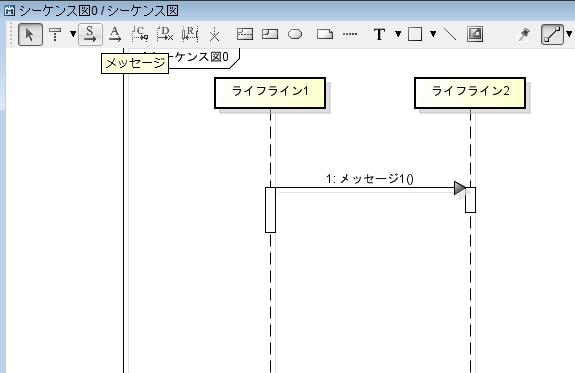Click the sequence diagram tab icon
Screen dimensions: 575x373
click(10, 11)
